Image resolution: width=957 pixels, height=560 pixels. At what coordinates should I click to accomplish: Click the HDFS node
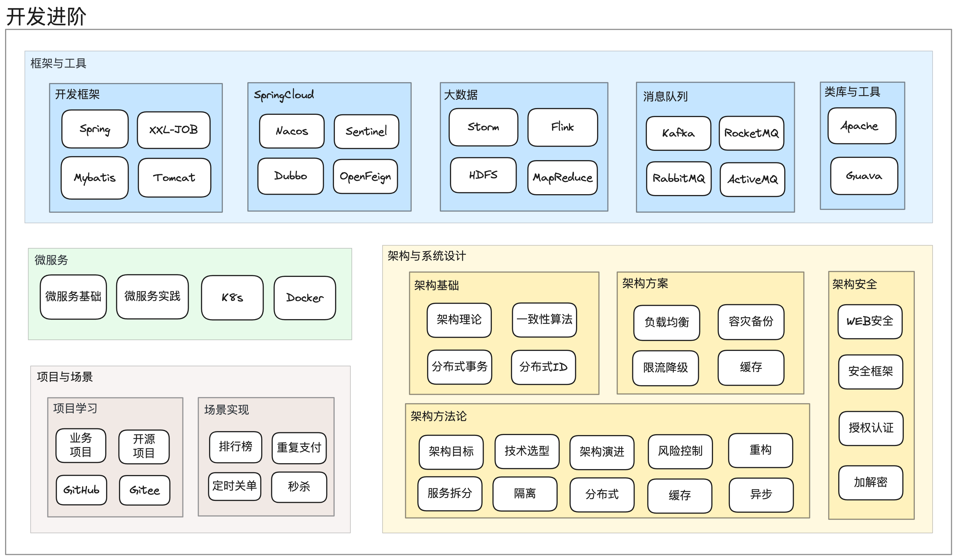483,175
